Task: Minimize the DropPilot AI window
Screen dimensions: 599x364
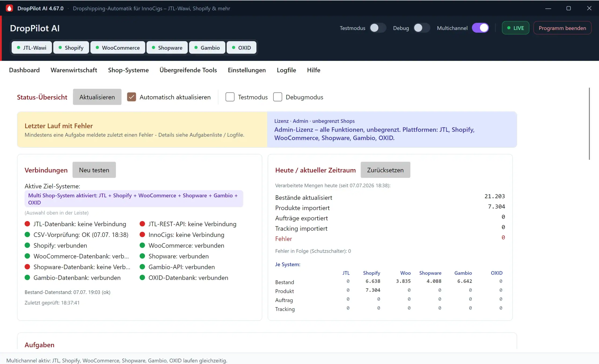Action: point(548,8)
